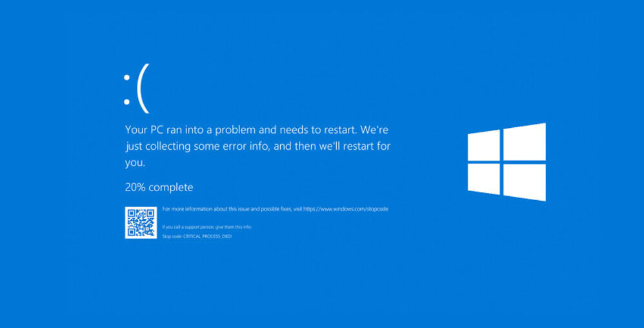Click the '20%' number

tap(135, 187)
